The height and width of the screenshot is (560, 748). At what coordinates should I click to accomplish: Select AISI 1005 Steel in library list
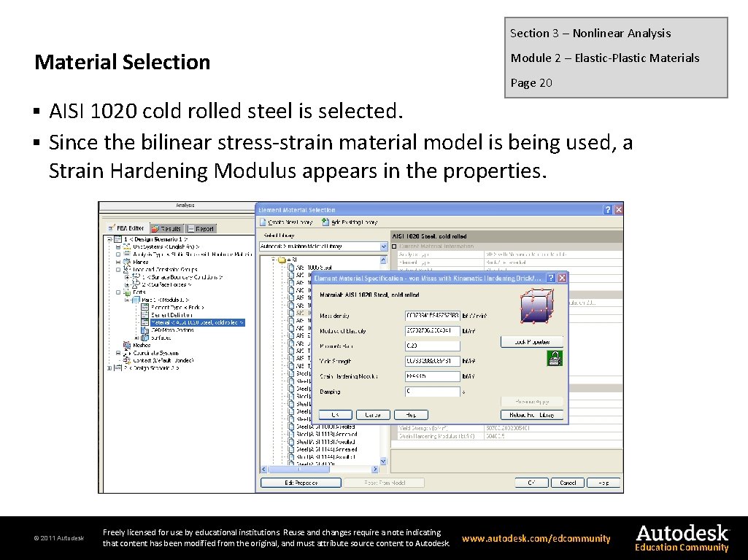pos(314,268)
